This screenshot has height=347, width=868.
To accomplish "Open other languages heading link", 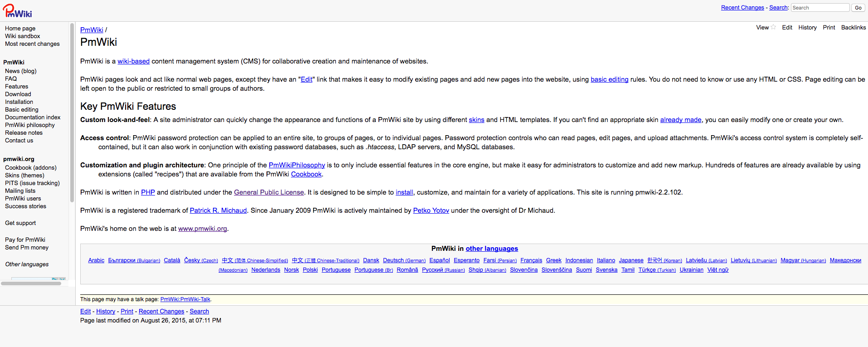I will tap(492, 249).
